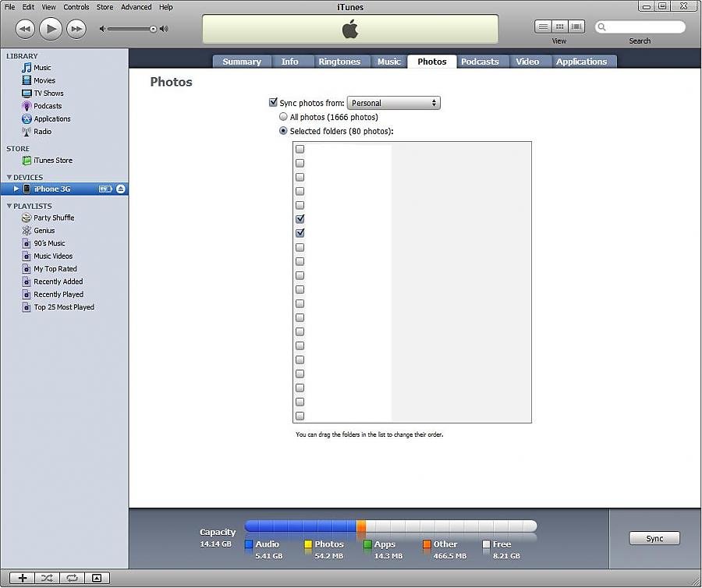This screenshot has width=702, height=588.
Task: Adjust the volume slider knob
Action: click(x=153, y=29)
